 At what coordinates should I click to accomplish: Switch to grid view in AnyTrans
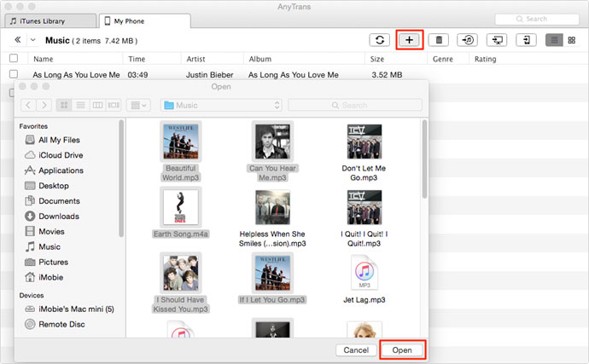point(571,40)
